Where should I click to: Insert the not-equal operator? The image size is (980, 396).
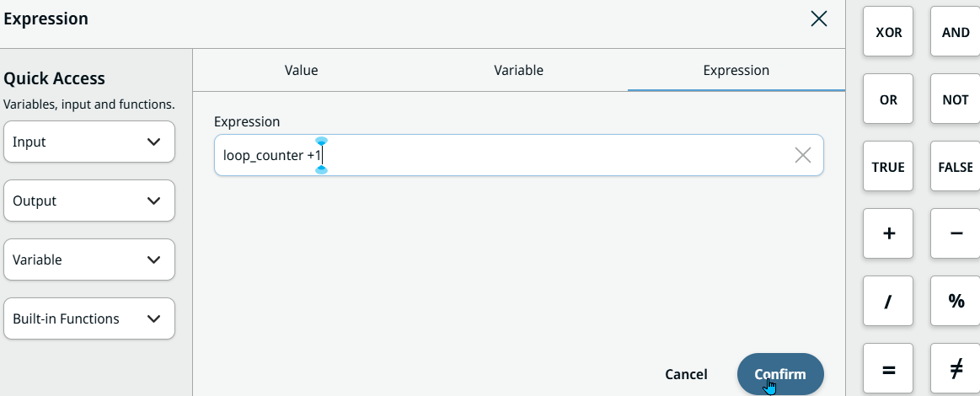coord(956,368)
